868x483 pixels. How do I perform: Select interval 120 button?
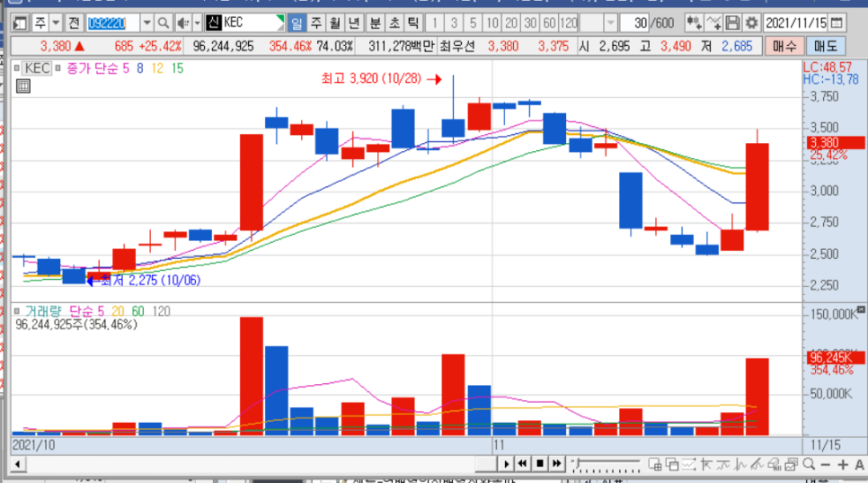[x=569, y=23]
